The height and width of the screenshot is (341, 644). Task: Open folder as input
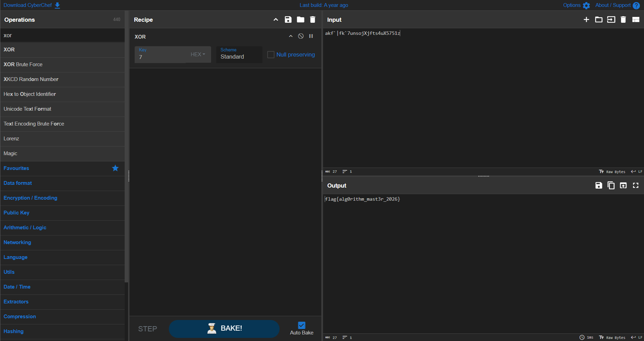pyautogui.click(x=599, y=20)
